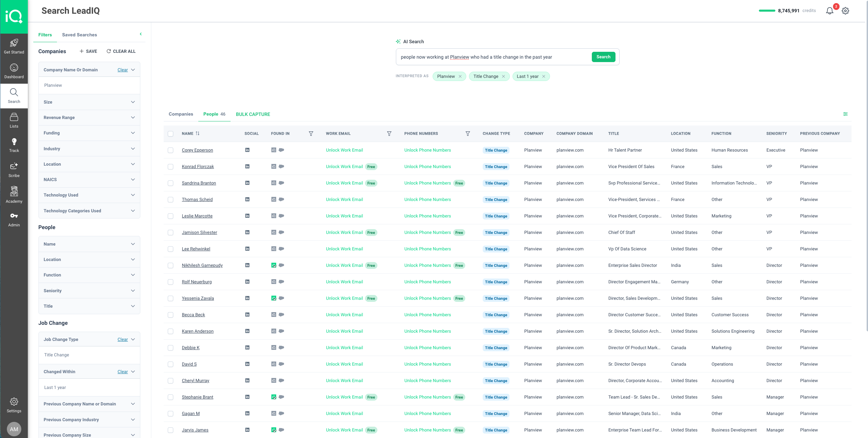This screenshot has height=438, width=868.
Task: Click the credits usage bar
Action: [767, 11]
